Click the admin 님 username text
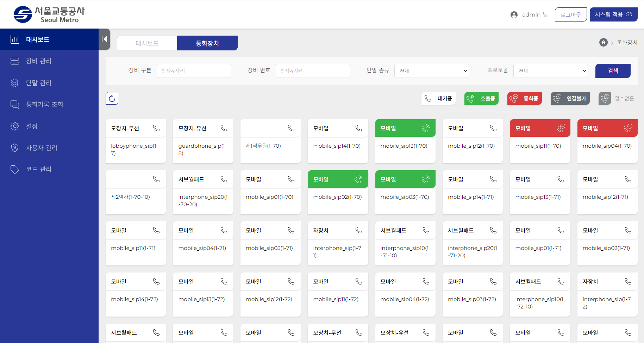Screen dimensions: 644x343 tap(535, 14)
